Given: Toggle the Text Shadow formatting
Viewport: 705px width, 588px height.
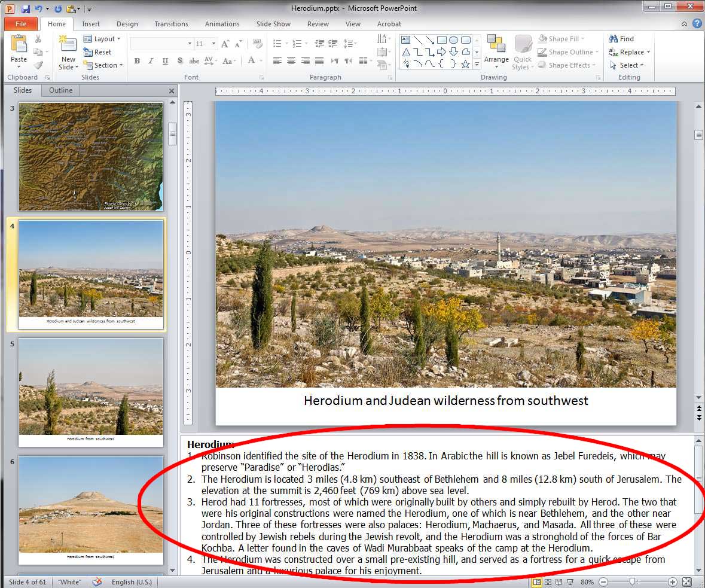Looking at the screenshot, I should pos(179,60).
